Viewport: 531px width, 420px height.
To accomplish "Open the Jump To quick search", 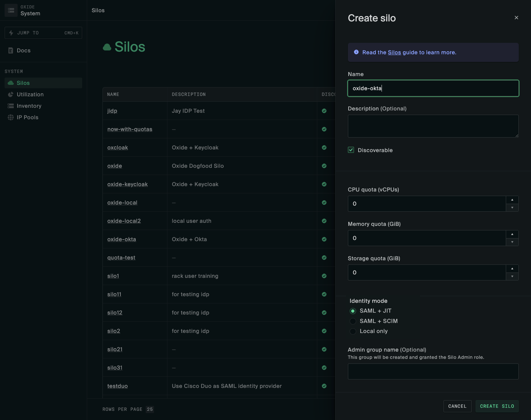I will pyautogui.click(x=43, y=33).
